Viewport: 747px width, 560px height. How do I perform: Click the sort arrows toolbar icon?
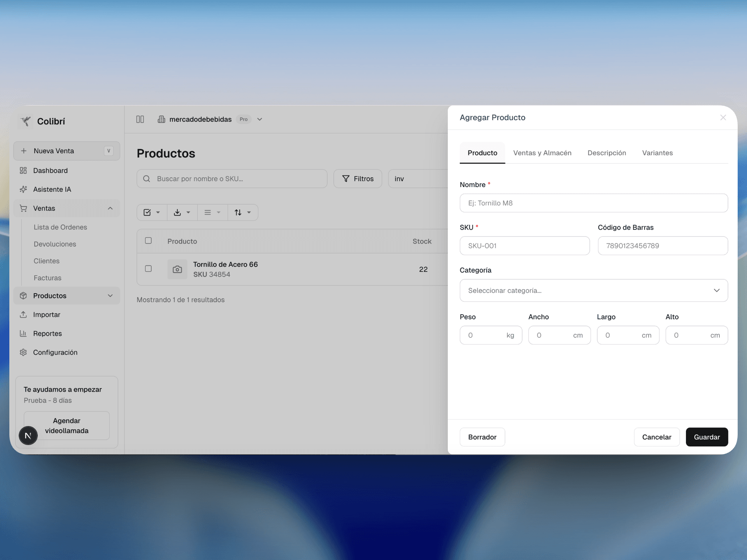pos(238,212)
